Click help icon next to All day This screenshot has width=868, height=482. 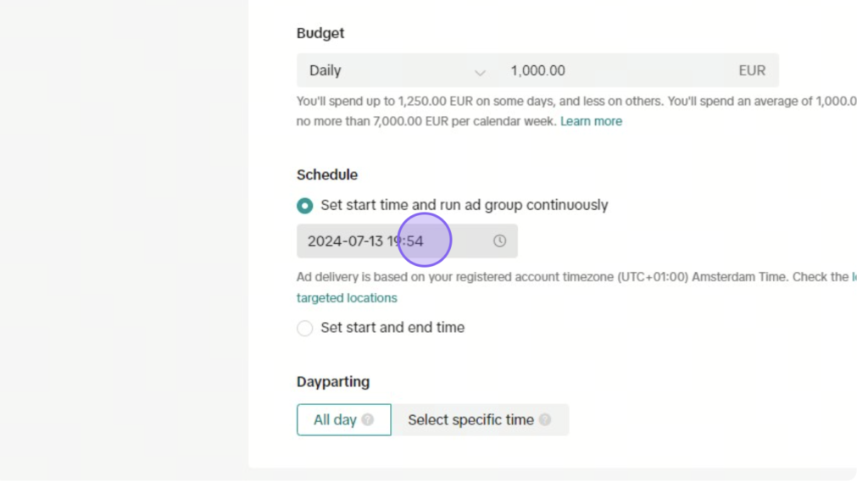pos(368,419)
